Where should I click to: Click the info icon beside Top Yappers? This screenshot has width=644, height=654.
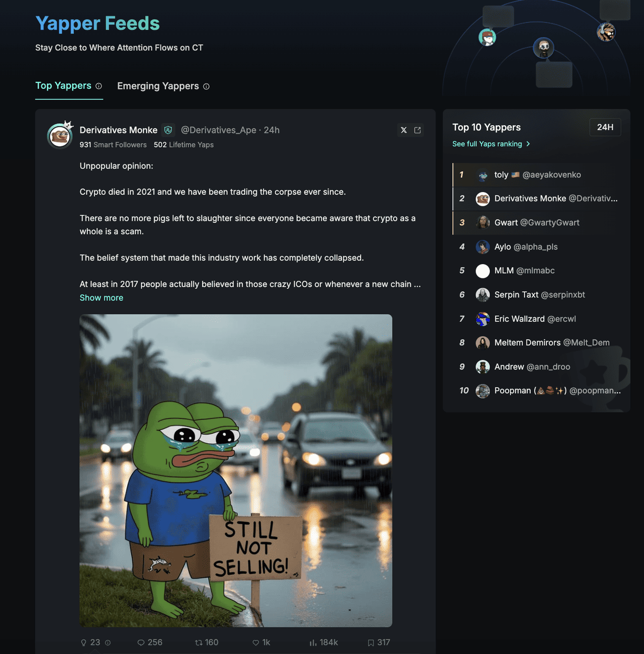[99, 86]
